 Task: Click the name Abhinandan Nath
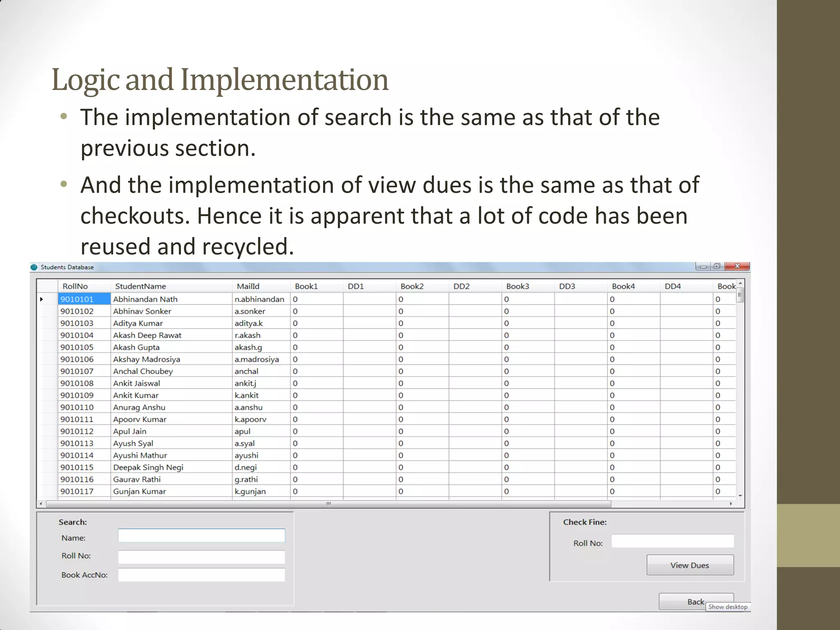coord(145,299)
